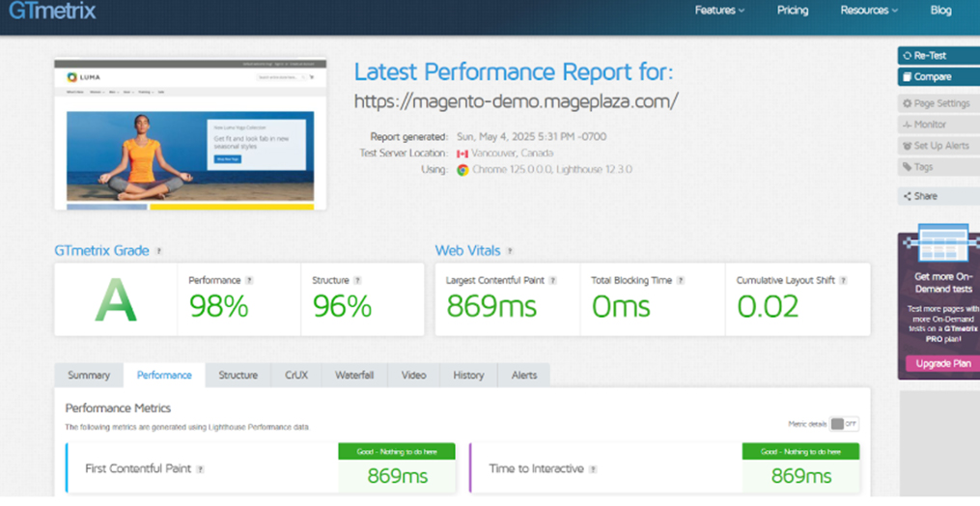Switch to the Summary tab
The image size is (980, 506).
click(89, 376)
